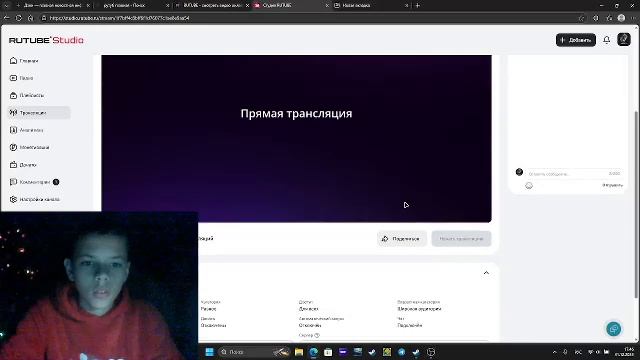Open the teal support chat bubble

613,329
